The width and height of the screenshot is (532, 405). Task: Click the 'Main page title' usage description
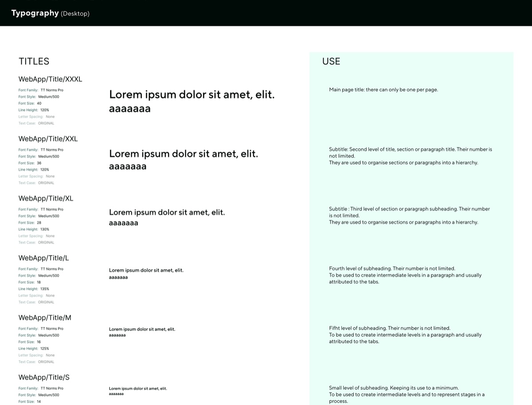383,90
